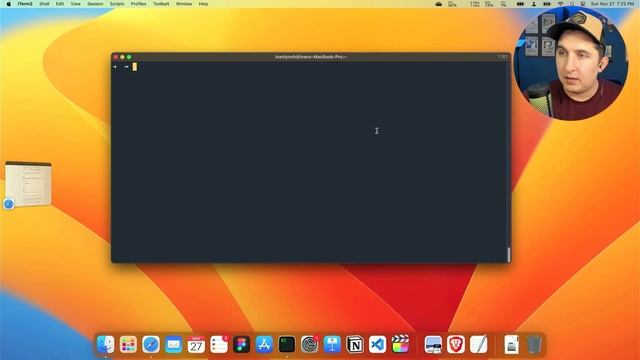Image resolution: width=640 pixels, height=360 pixels.
Task: Open TextEdit from the dock
Action: (x=479, y=344)
